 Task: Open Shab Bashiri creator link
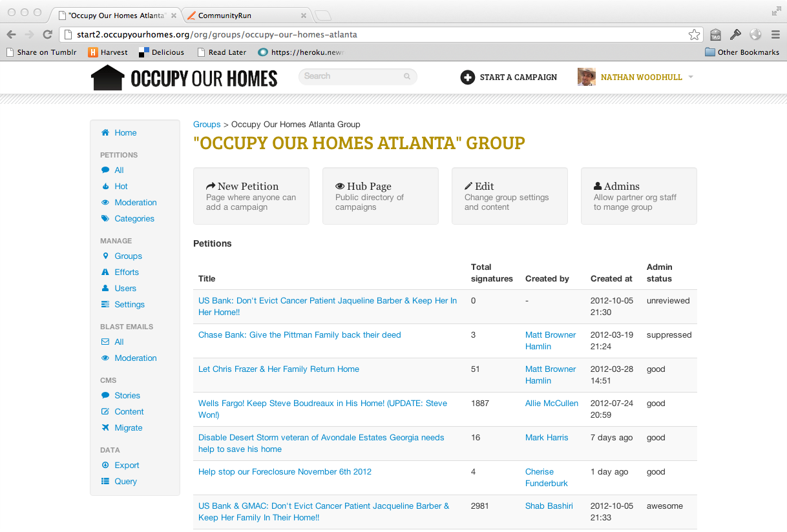(x=549, y=506)
